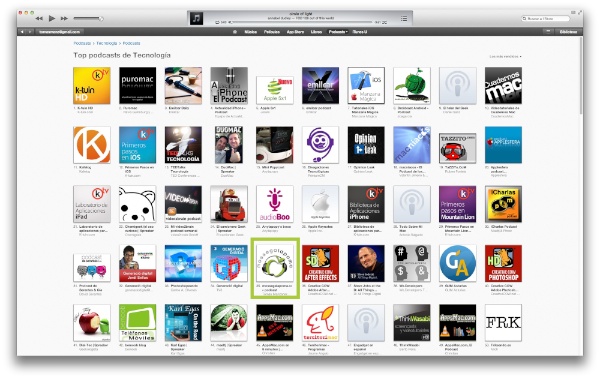
Task: Open the Steve Jobs portrait podcast artwork
Action: (366, 263)
